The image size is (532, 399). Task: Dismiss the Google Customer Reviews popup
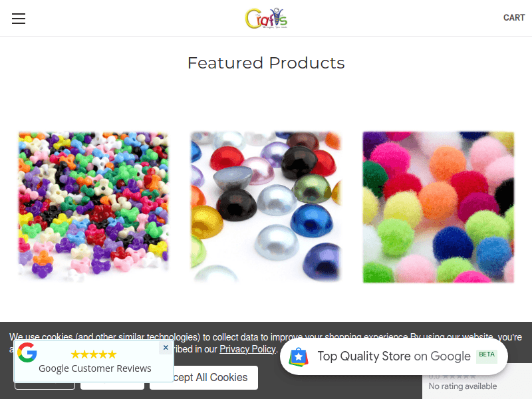(x=166, y=347)
